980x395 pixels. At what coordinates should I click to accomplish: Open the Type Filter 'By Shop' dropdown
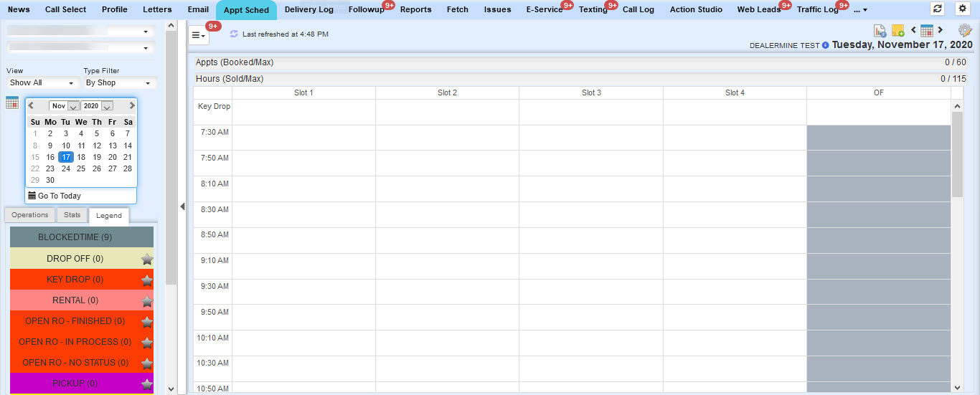pyautogui.click(x=118, y=83)
